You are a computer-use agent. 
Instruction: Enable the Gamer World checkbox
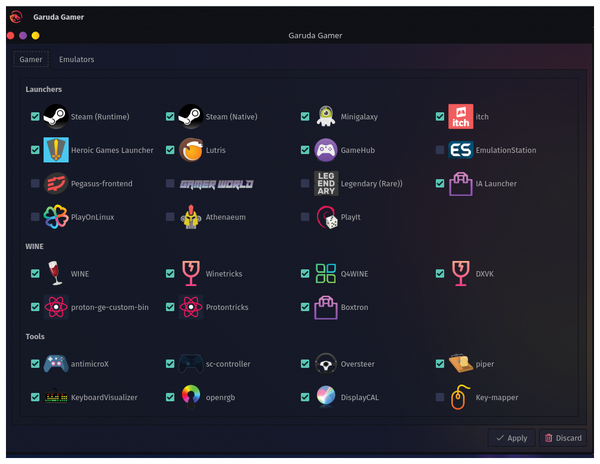(x=170, y=184)
